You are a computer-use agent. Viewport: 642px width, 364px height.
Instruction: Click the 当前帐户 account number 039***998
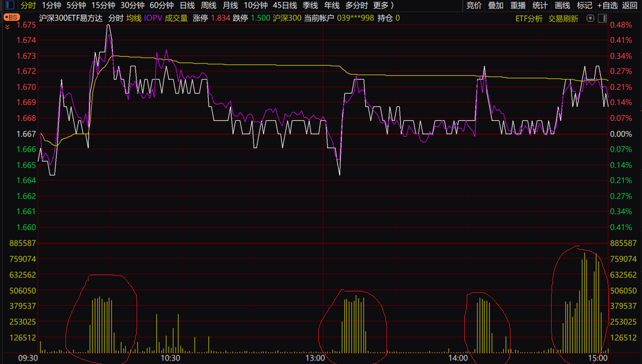[x=355, y=18]
